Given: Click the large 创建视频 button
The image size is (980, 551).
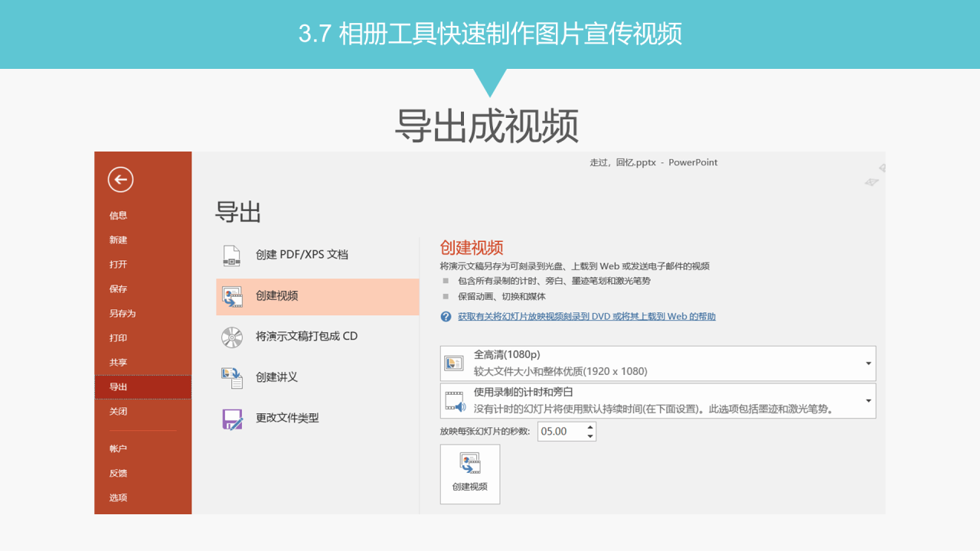Looking at the screenshot, I should pyautogui.click(x=470, y=474).
